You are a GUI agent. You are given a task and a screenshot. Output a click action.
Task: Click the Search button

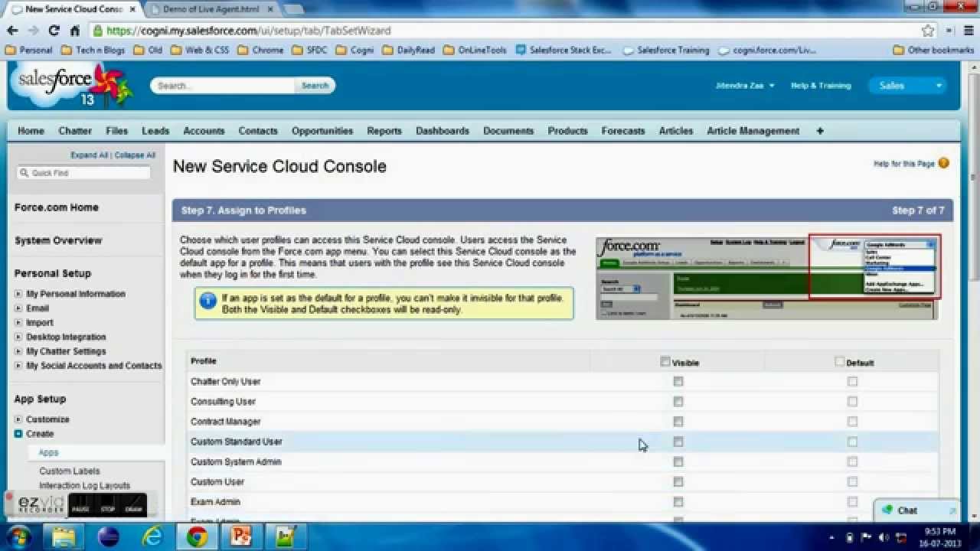[x=315, y=86]
